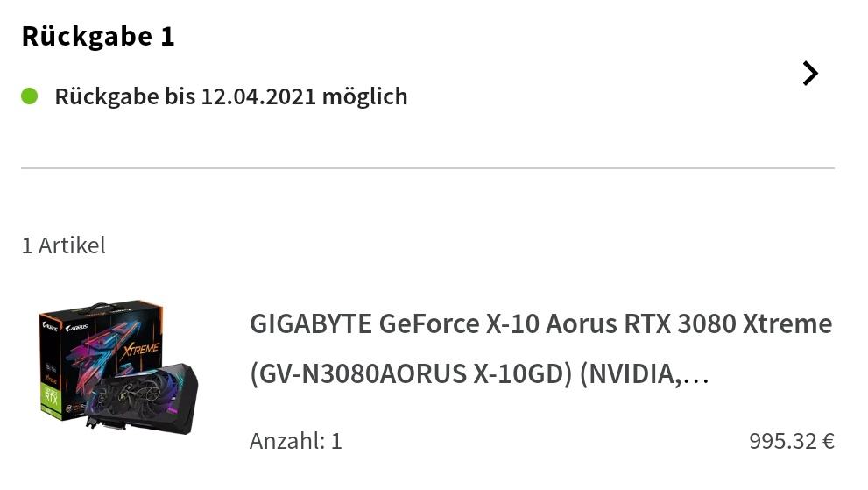Viewport: 868px width, 490px height.
Task: Expand the truncated title via the ellipsis
Action: [695, 376]
